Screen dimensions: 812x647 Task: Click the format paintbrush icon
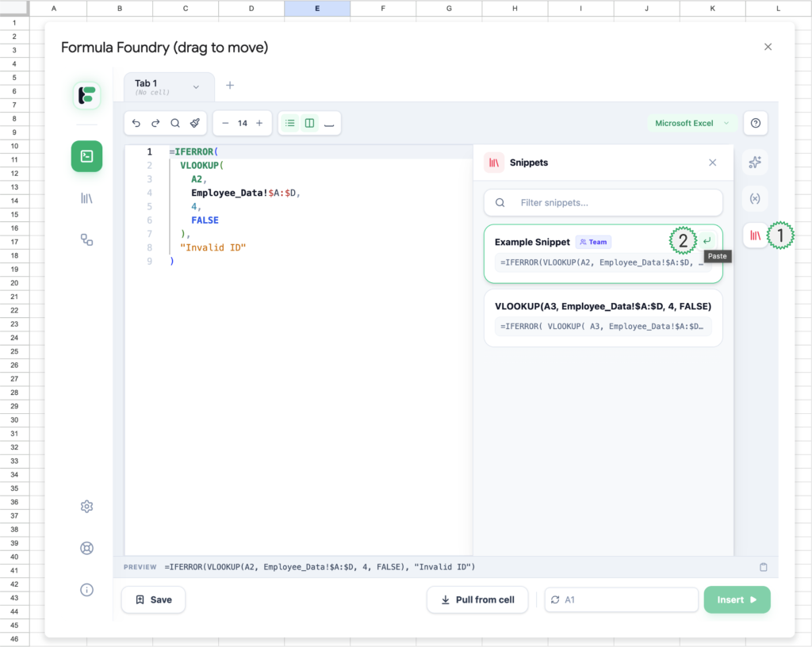[x=195, y=124]
